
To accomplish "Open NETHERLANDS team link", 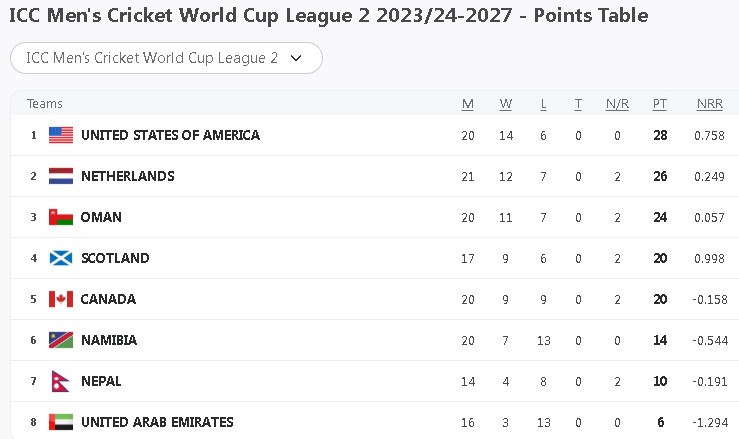I will (127, 176).
